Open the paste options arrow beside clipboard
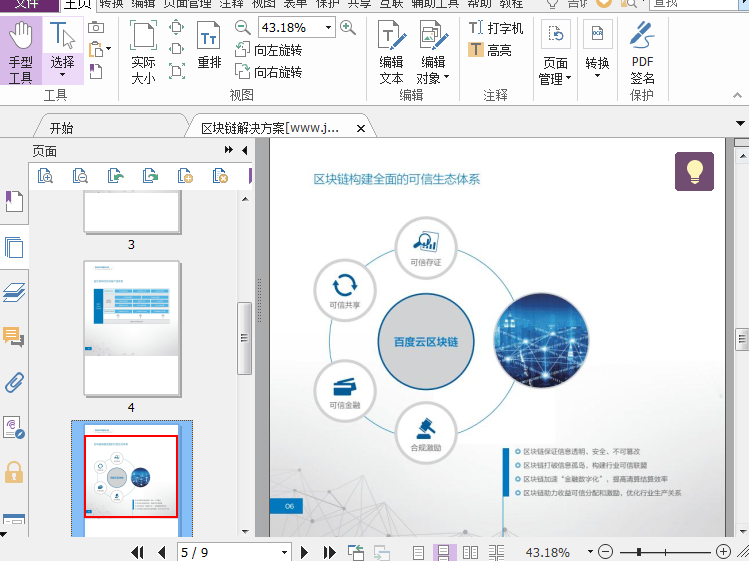This screenshot has height=561, width=749. click(x=109, y=49)
